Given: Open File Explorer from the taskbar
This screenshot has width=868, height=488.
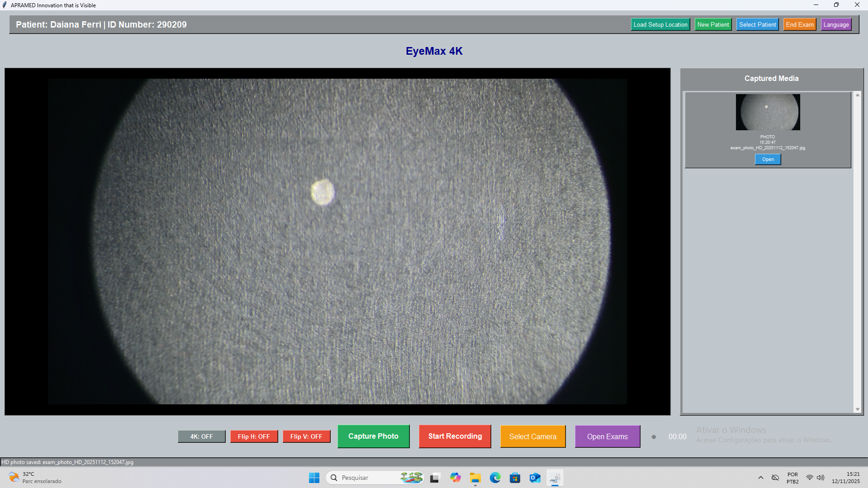Looking at the screenshot, I should tap(475, 478).
